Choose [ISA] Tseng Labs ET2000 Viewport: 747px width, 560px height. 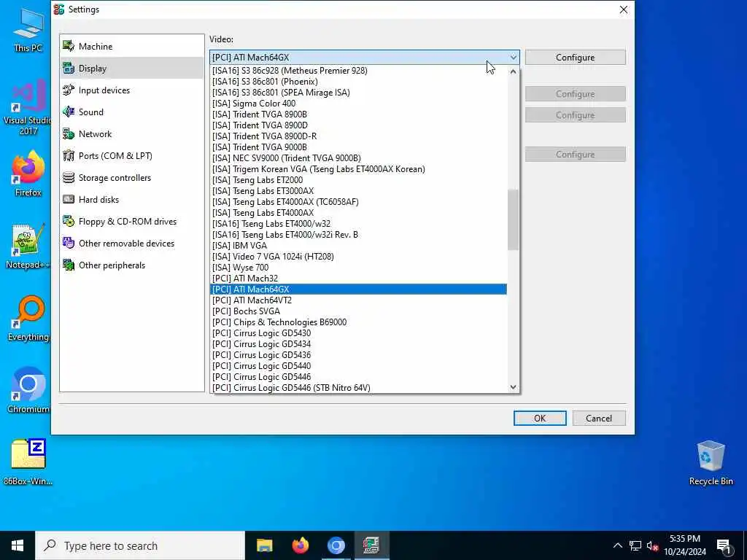[358, 179]
